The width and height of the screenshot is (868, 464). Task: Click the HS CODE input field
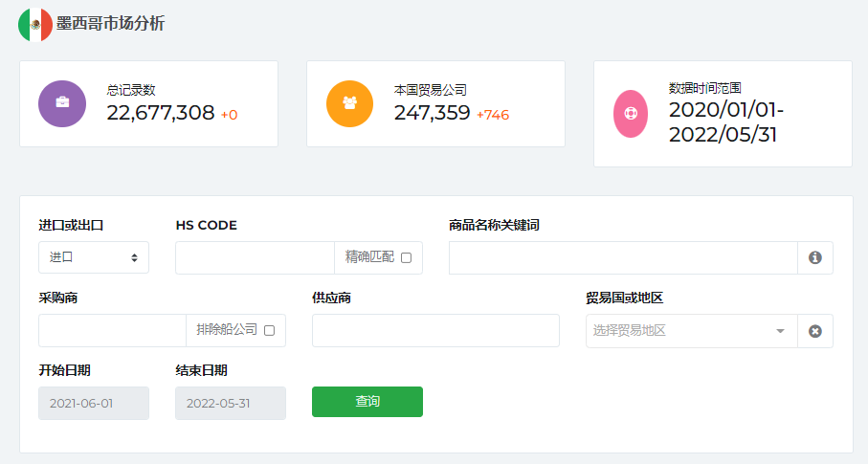(255, 257)
